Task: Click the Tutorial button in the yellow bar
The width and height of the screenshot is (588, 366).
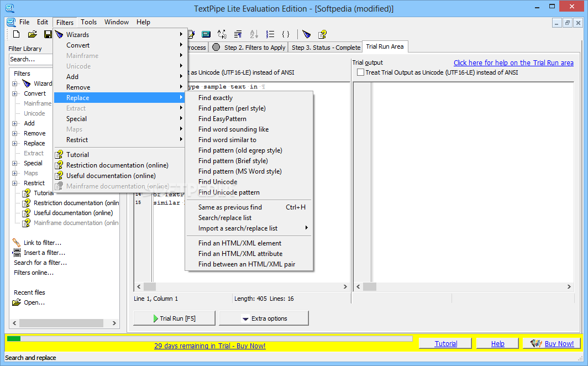Action: (445, 343)
